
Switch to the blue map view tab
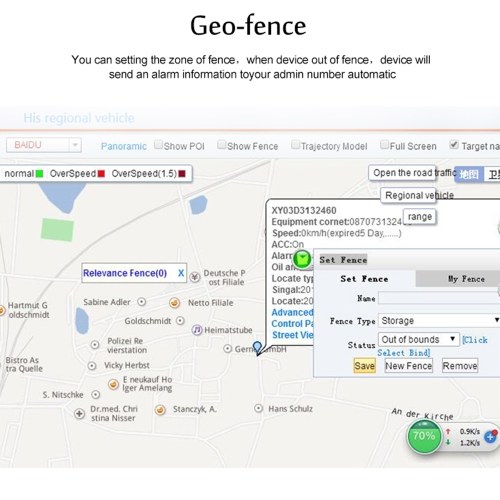[469, 174]
